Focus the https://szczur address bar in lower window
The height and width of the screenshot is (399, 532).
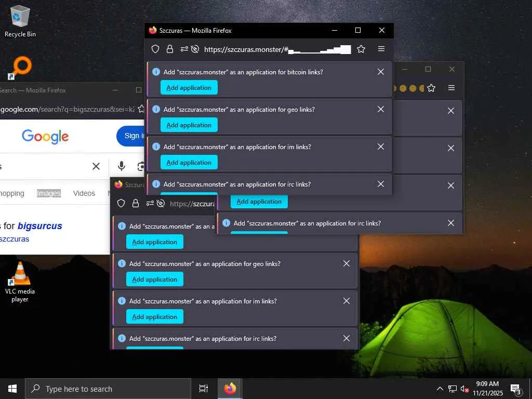pyautogui.click(x=192, y=204)
